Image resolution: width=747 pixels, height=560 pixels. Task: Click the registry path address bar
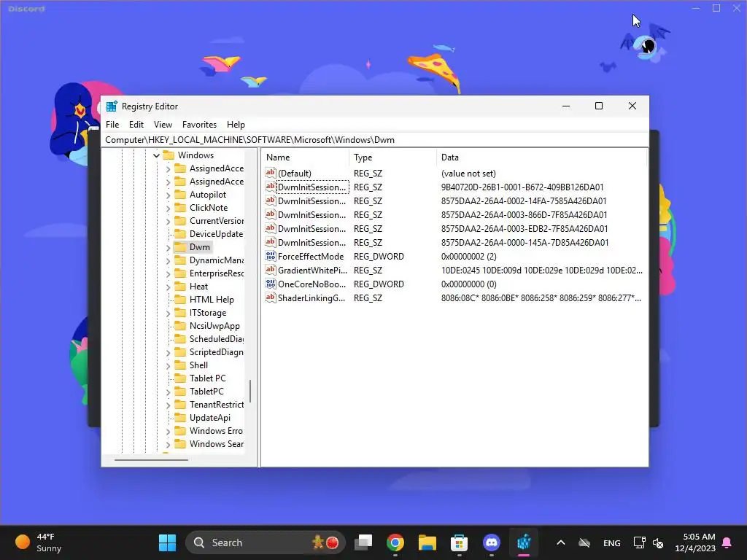click(x=376, y=140)
